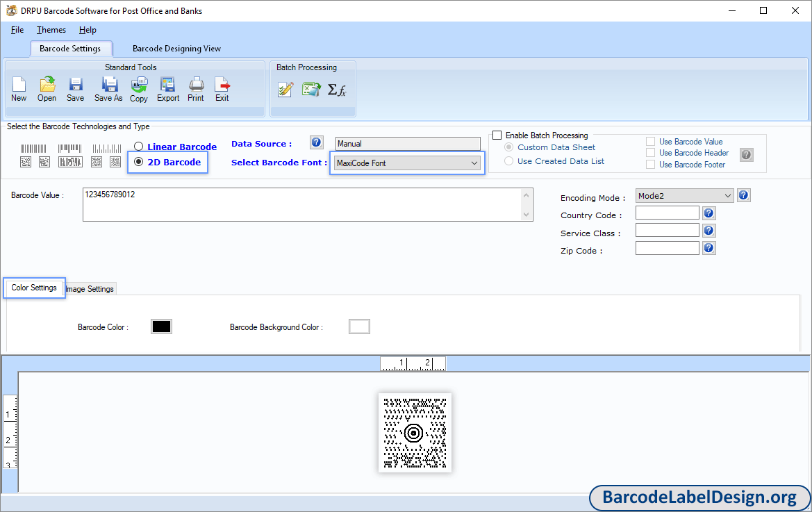Check Use Barcode Header
This screenshot has width=812, height=512.
point(650,153)
